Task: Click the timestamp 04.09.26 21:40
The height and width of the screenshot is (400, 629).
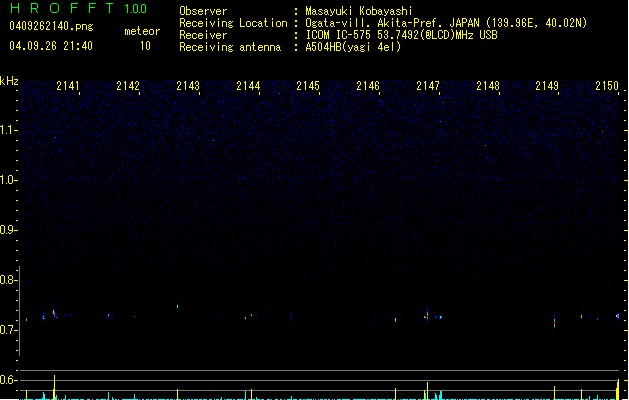Action: [x=51, y=46]
